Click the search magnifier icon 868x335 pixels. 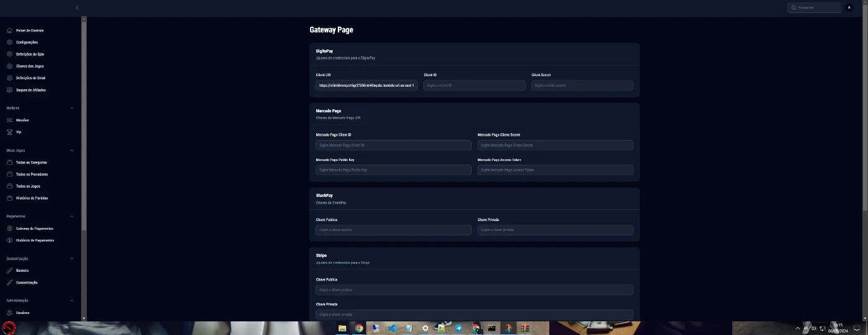[x=794, y=7]
